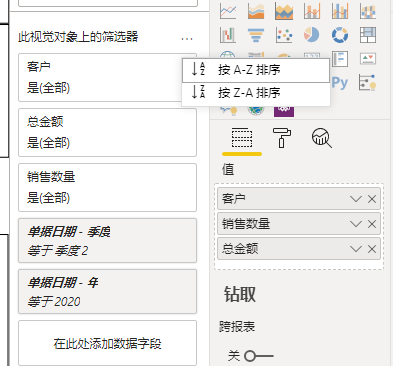
Task: Open dropdown for 销售数量 value field
Action: (x=356, y=224)
